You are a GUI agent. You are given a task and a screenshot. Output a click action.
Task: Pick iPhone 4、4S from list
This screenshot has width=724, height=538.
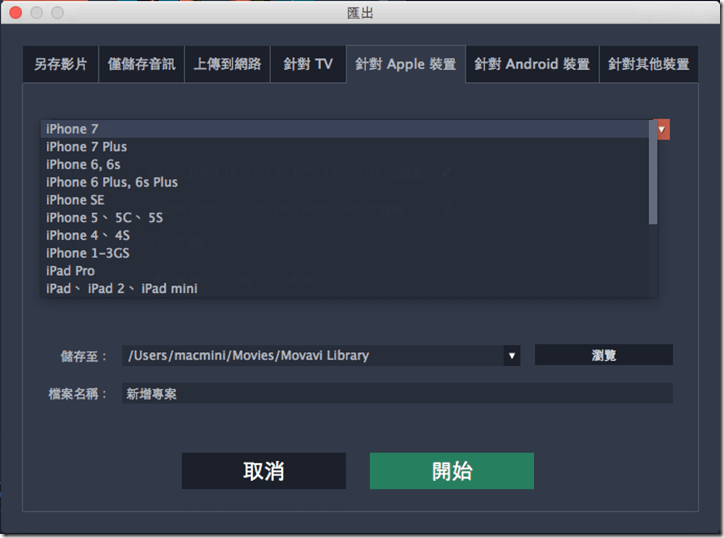pos(345,236)
